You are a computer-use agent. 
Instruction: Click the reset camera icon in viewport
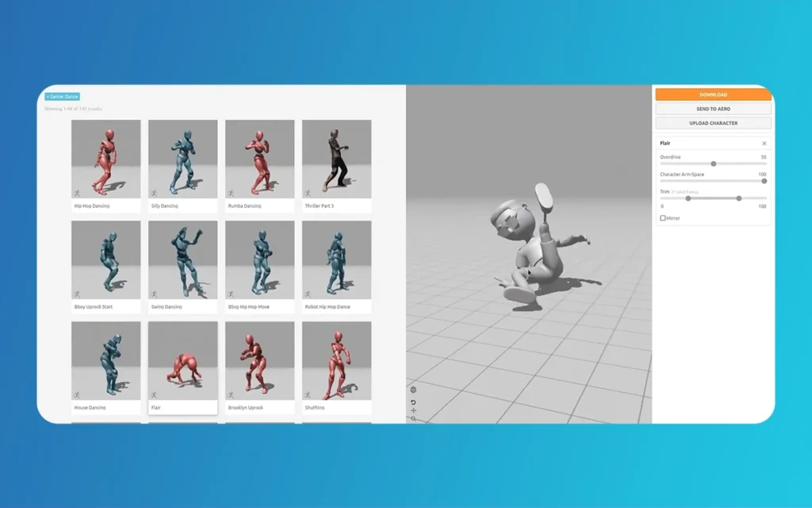[x=413, y=402]
